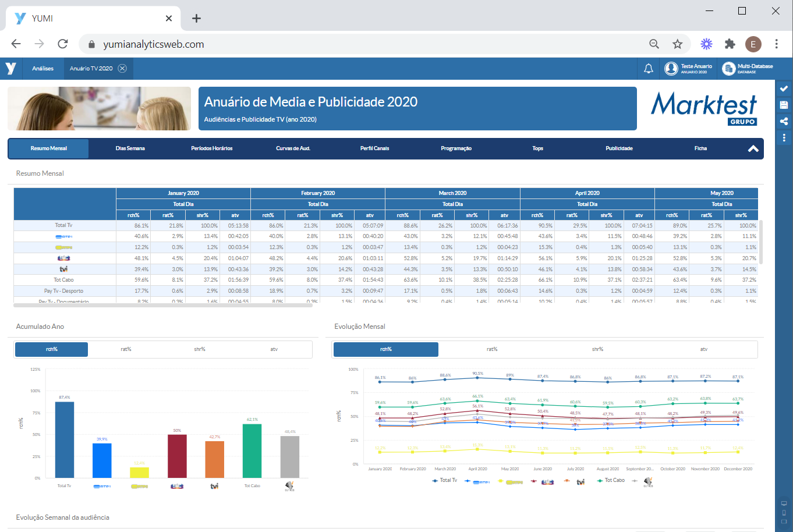Select atv in Evolução Mensal chart

pos(703,349)
